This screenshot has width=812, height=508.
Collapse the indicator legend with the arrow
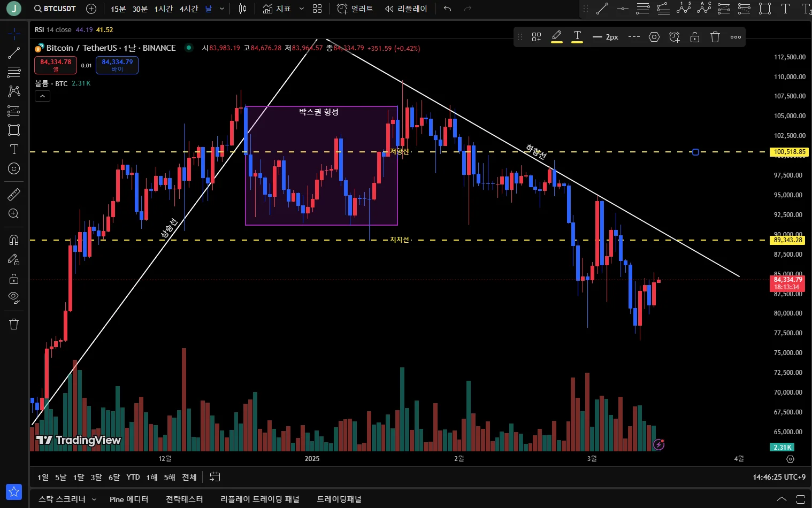click(x=42, y=96)
